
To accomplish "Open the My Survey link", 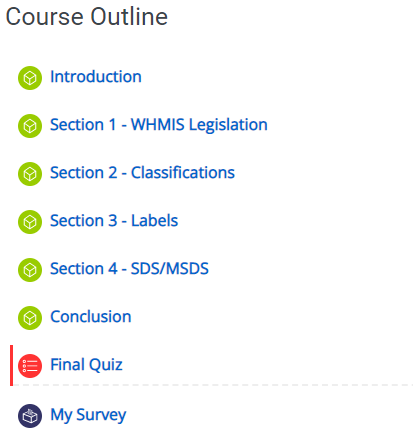I will 88,415.
